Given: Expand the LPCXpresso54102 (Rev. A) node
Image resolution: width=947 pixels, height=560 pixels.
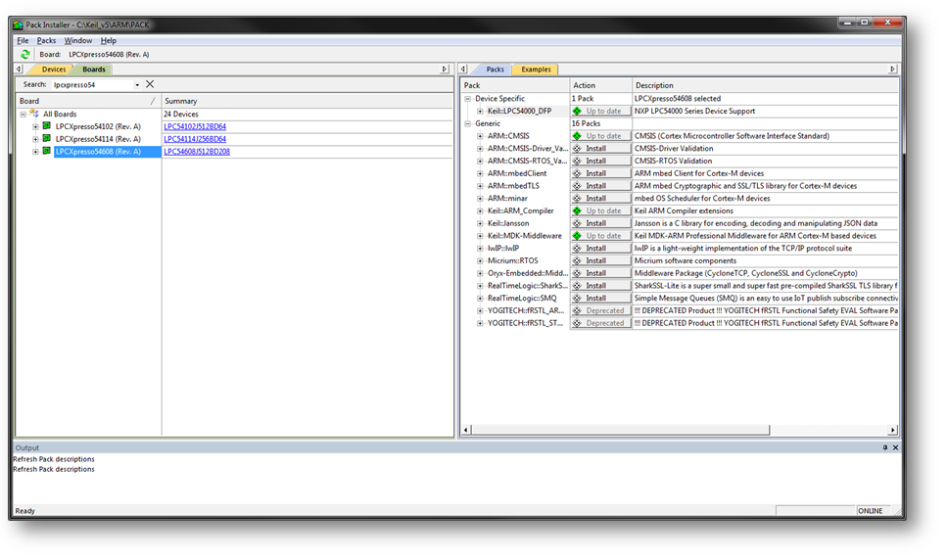Looking at the screenshot, I should tap(35, 126).
